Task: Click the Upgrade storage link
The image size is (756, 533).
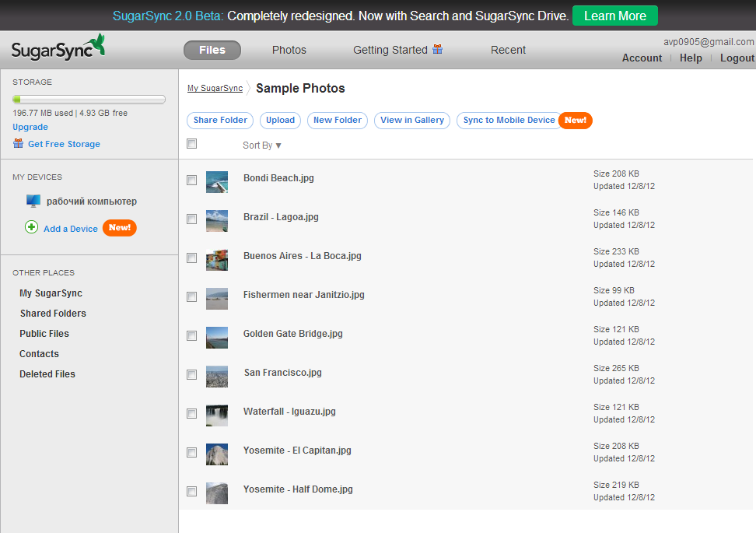Action: pyautogui.click(x=30, y=127)
